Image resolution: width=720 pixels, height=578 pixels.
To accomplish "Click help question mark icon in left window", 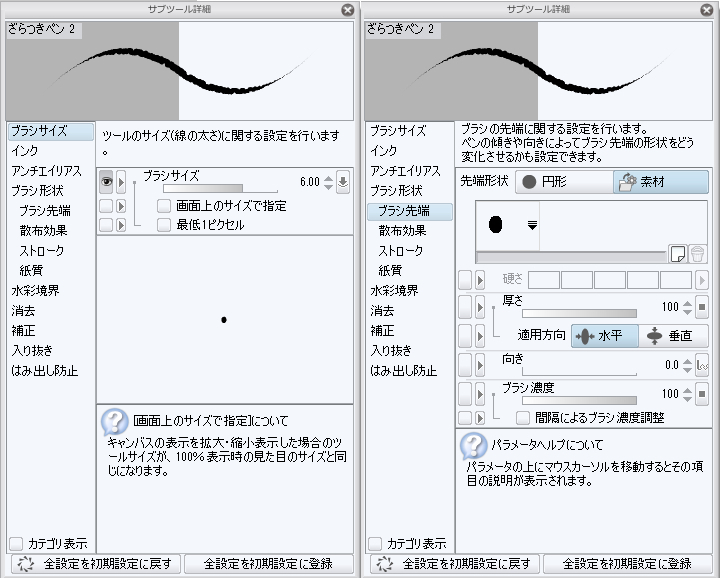I will 114,421.
